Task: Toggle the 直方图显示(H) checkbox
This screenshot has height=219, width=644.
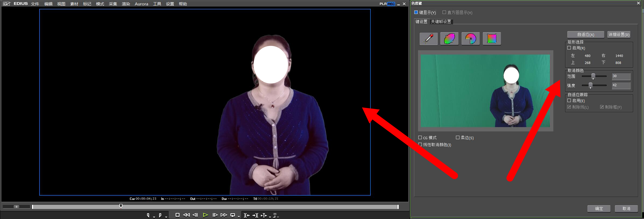Action: (x=444, y=12)
